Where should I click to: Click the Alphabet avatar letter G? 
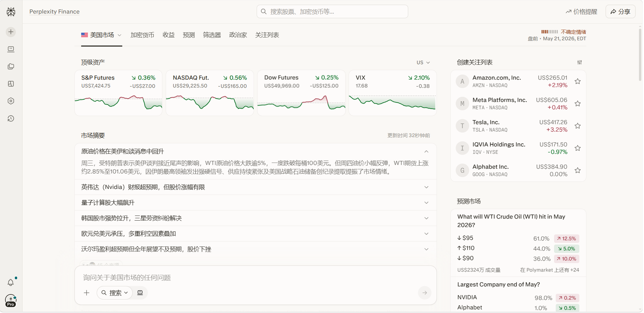click(x=462, y=170)
